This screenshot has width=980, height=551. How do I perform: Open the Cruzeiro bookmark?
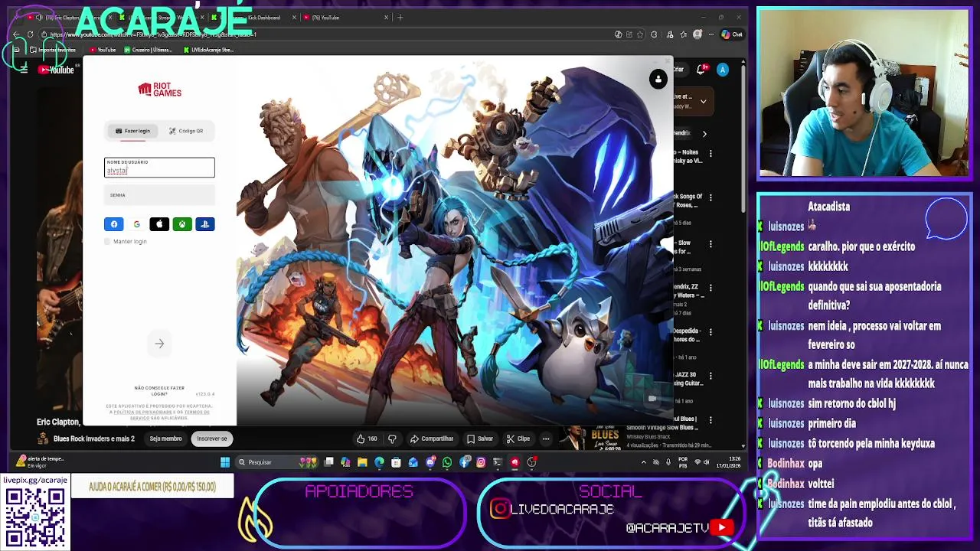(148, 50)
